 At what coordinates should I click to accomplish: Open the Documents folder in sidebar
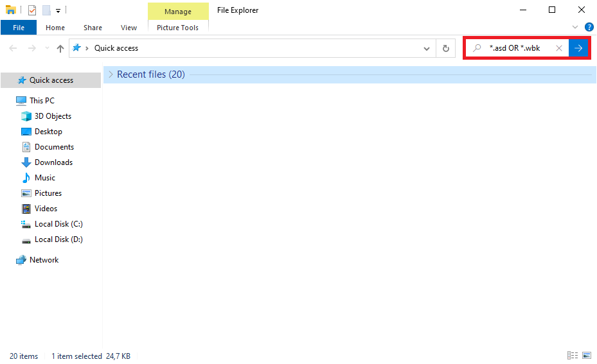click(54, 147)
